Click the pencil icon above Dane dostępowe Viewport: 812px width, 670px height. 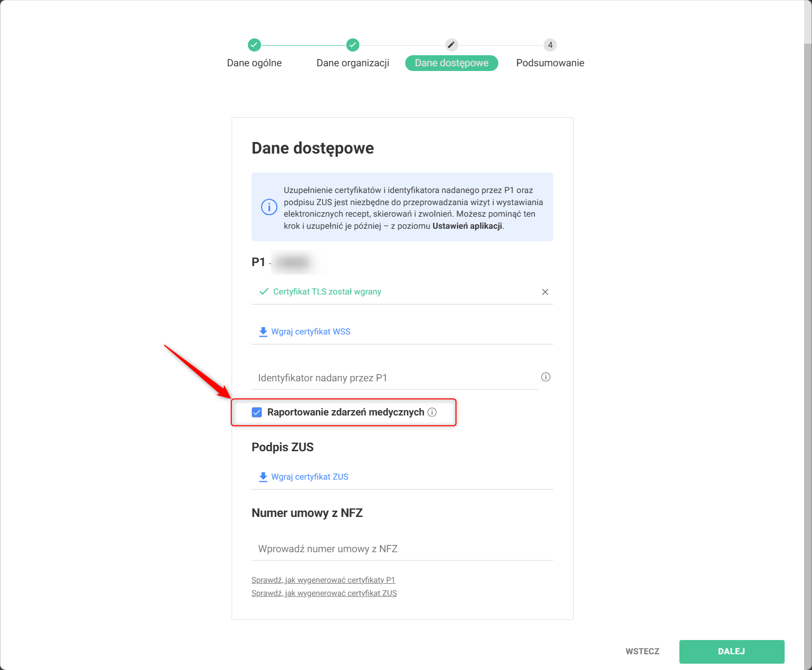tap(452, 45)
